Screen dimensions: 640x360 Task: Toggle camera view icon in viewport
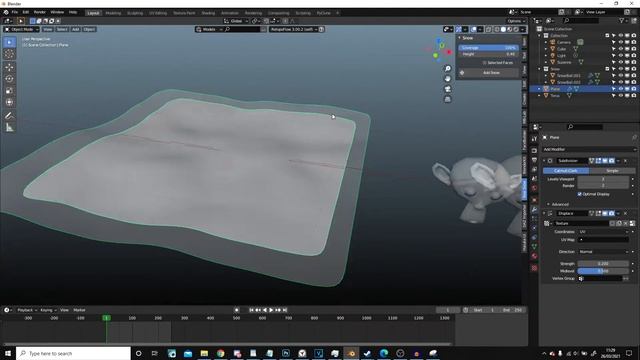[448, 89]
